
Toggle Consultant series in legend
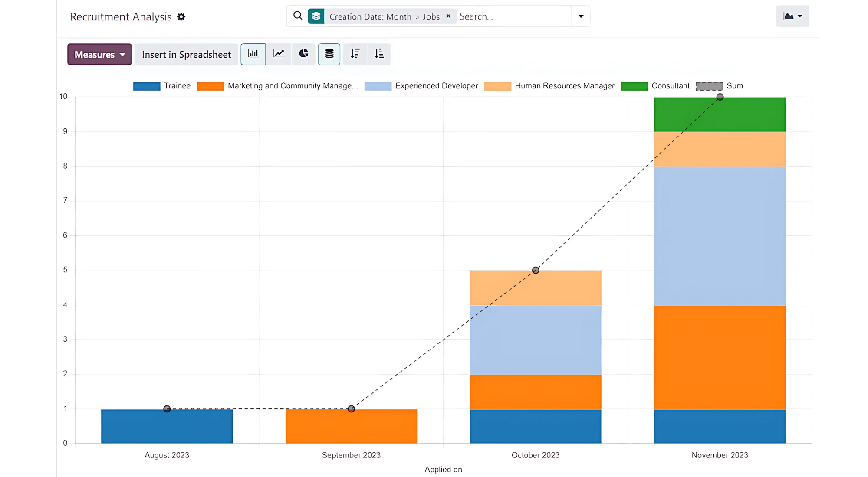click(x=670, y=86)
